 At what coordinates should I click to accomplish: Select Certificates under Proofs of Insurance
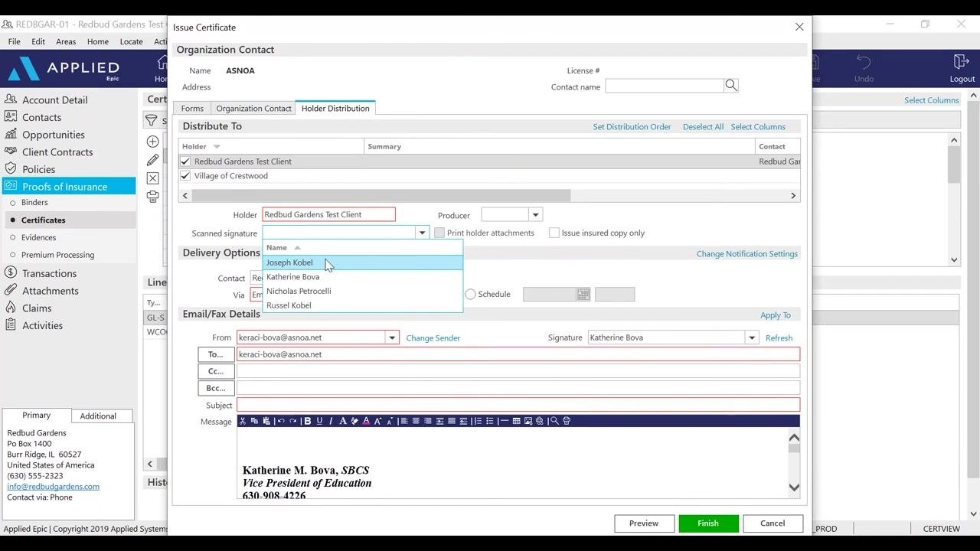tap(44, 220)
